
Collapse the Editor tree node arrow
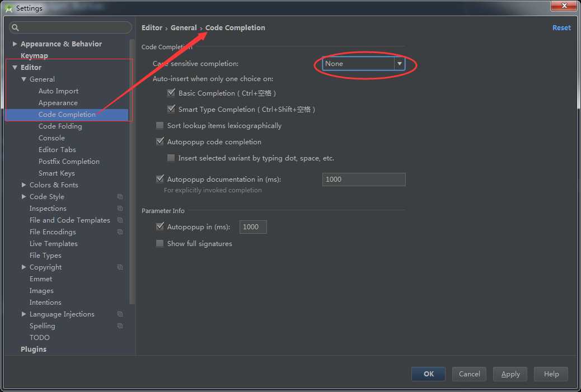(15, 67)
